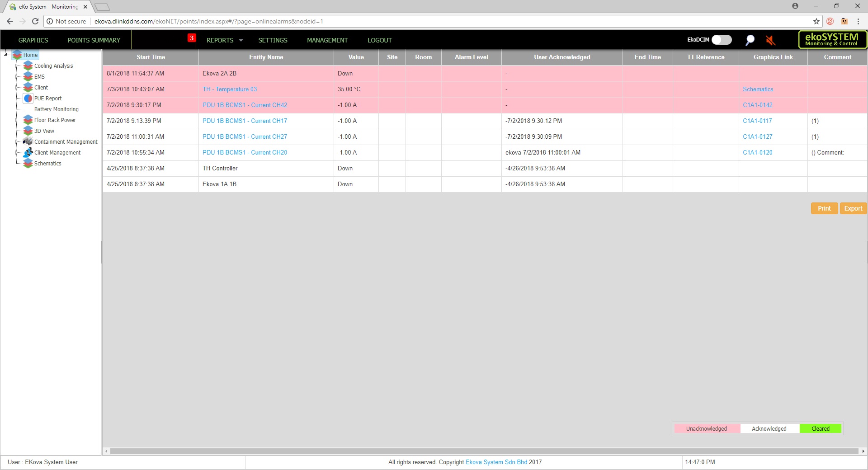Click the muted speaker alarm icon
The image size is (868, 470).
771,40
